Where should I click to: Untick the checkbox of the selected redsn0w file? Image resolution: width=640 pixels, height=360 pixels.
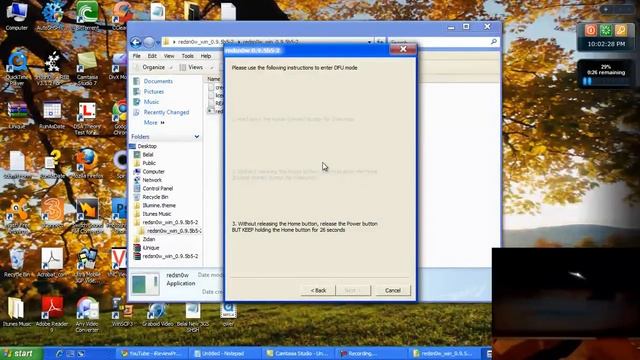point(211,111)
